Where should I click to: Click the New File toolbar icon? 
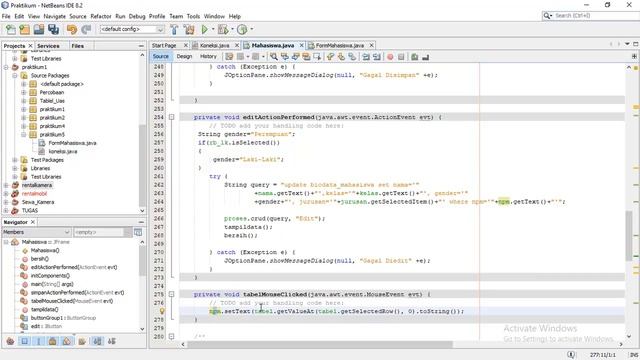click(11, 29)
